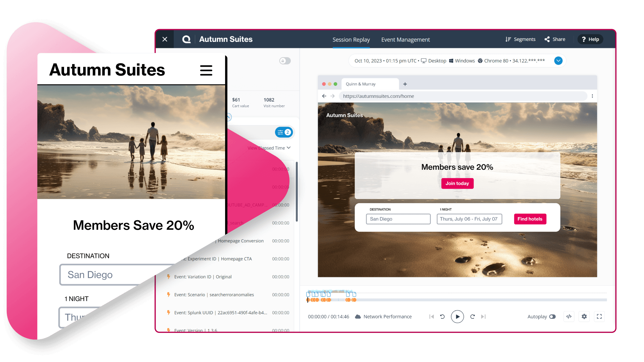Expand the session info chevron dropdown
This screenshot has width=644, height=362.
tap(558, 61)
